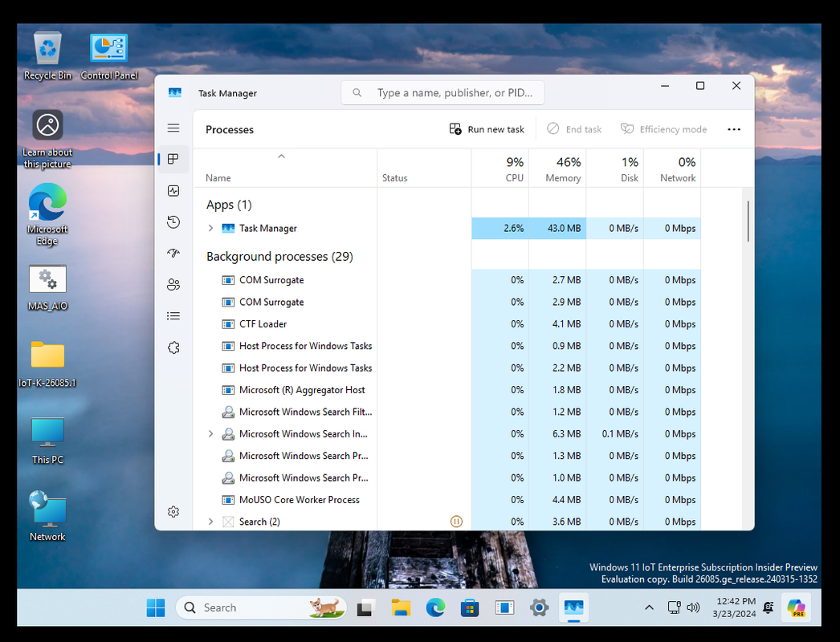
Task: Click the 2.6% CPU cell for Task Manager
Action: coord(500,228)
